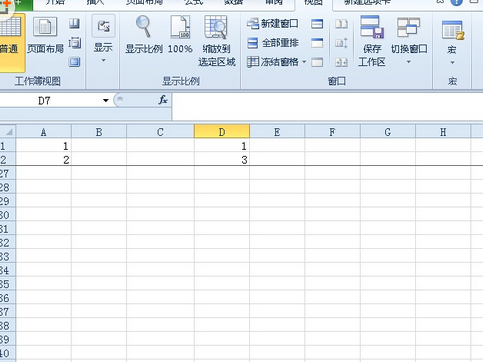Click into the formula bar input
483x362 pixels.
[x=327, y=107]
